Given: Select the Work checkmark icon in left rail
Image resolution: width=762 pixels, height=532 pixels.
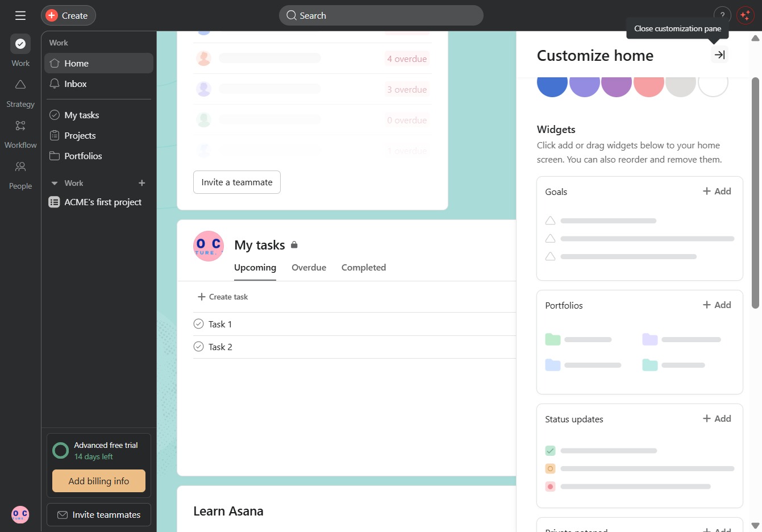Looking at the screenshot, I should (x=20, y=44).
